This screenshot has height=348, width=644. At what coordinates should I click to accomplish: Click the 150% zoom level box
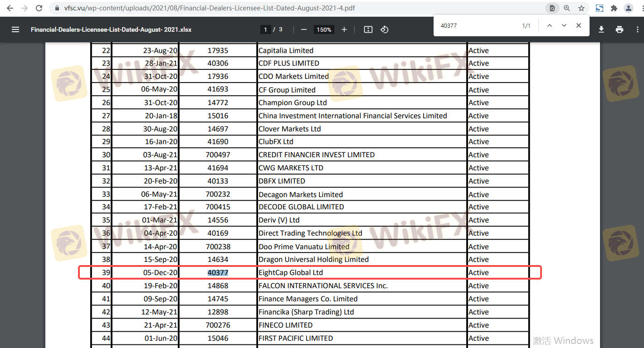pos(324,29)
